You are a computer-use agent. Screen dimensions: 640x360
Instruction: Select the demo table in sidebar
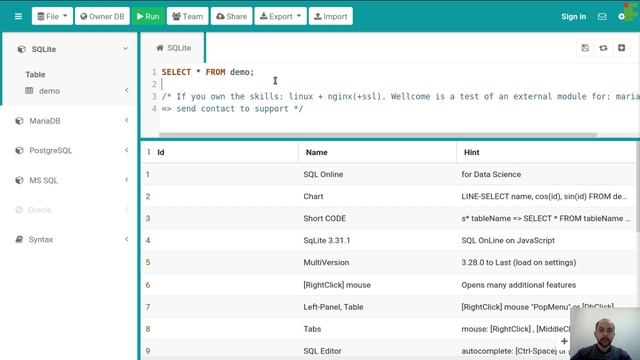pyautogui.click(x=49, y=91)
